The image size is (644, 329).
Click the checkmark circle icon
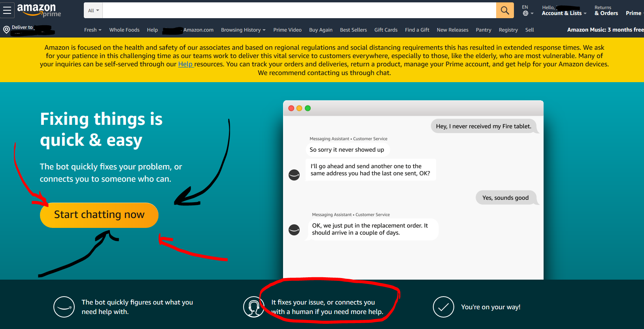coord(443,307)
